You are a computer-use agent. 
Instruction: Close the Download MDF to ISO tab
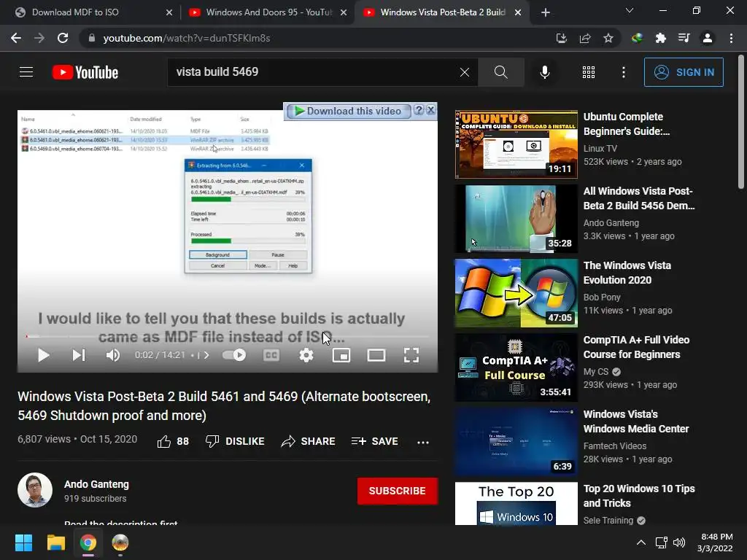coord(169,12)
